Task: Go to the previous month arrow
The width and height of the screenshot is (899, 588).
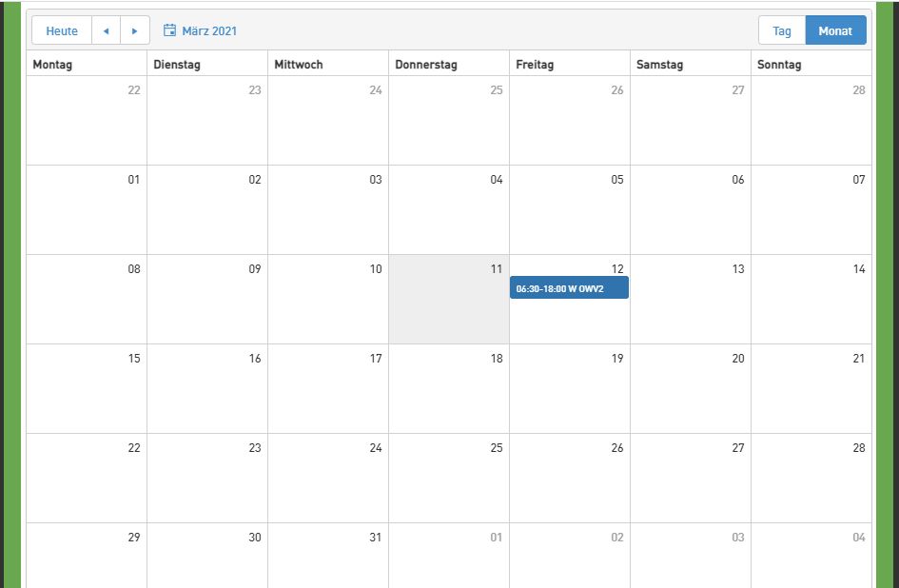Action: [106, 30]
